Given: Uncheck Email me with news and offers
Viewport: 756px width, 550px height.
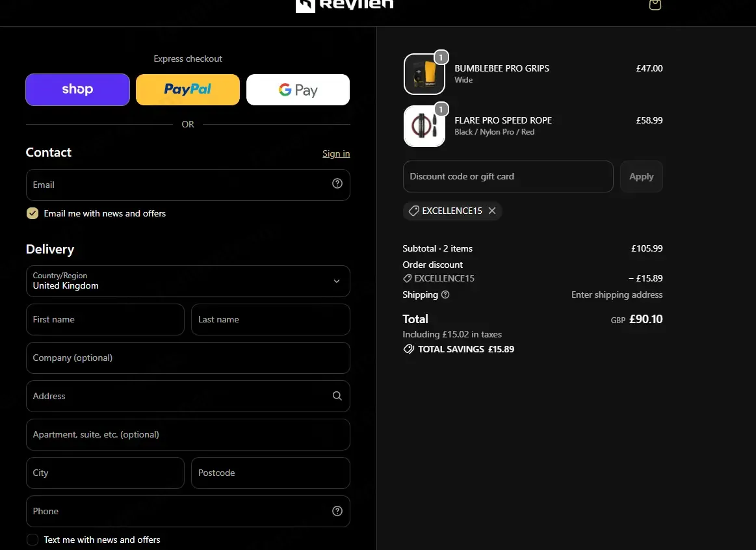Looking at the screenshot, I should click(x=33, y=213).
